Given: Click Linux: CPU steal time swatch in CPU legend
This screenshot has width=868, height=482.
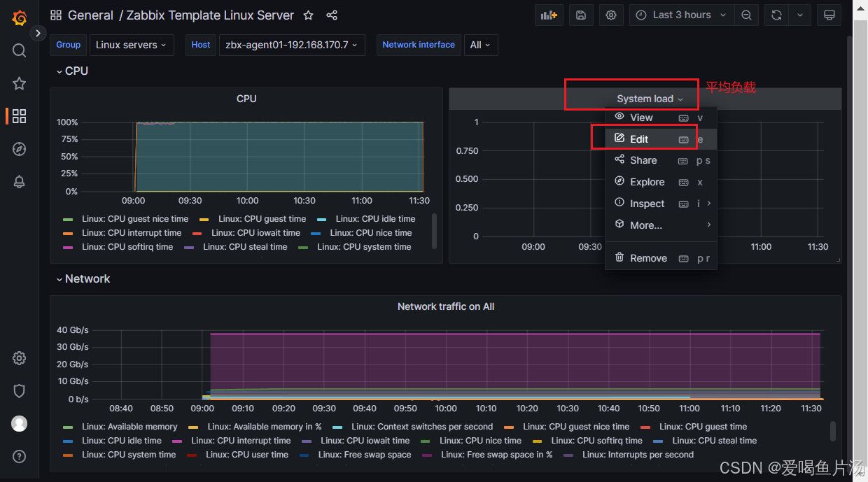Looking at the screenshot, I should tap(189, 247).
